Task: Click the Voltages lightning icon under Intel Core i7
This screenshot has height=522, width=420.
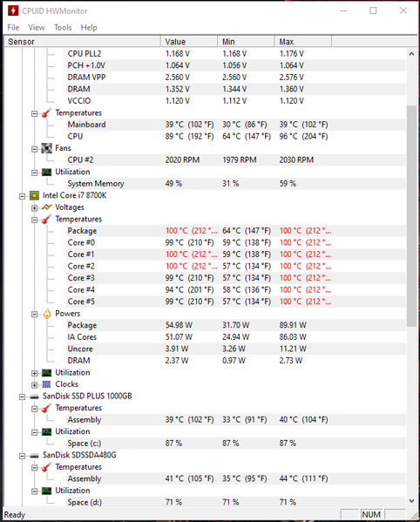Action: click(47, 207)
